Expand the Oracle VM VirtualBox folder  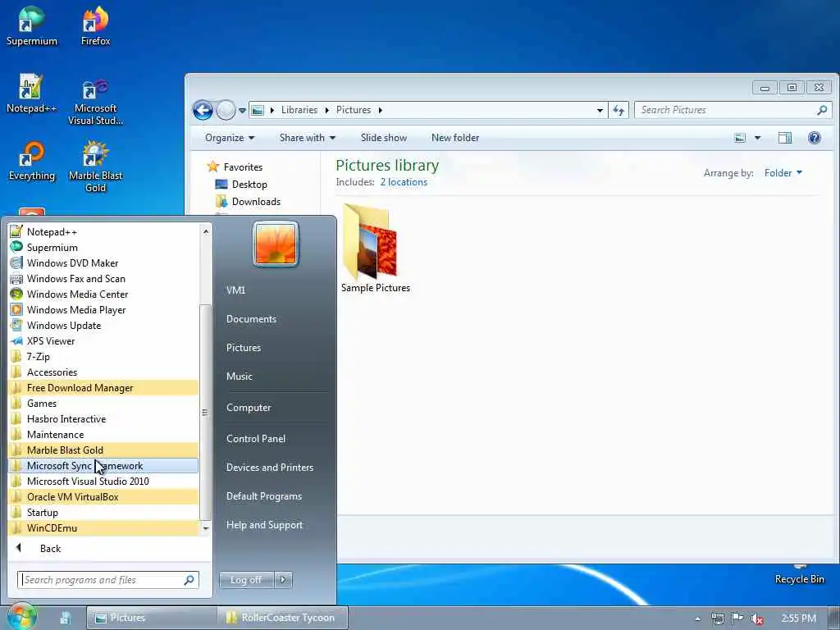103,496
